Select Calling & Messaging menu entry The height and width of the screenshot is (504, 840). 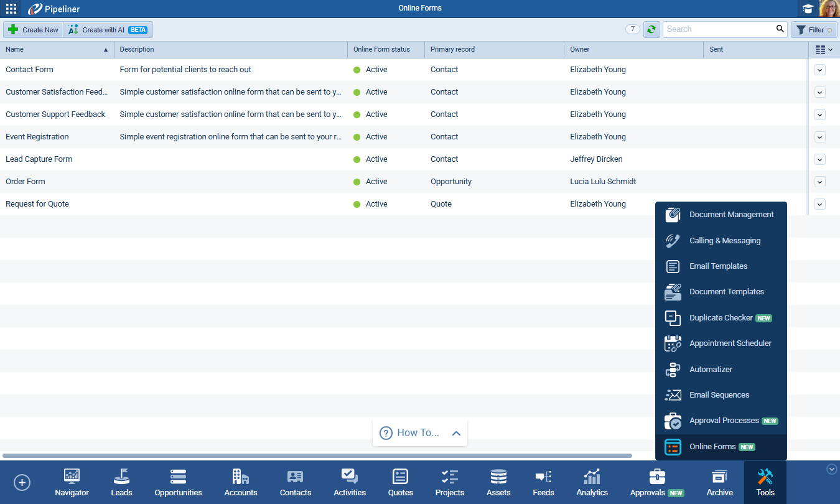pos(721,241)
